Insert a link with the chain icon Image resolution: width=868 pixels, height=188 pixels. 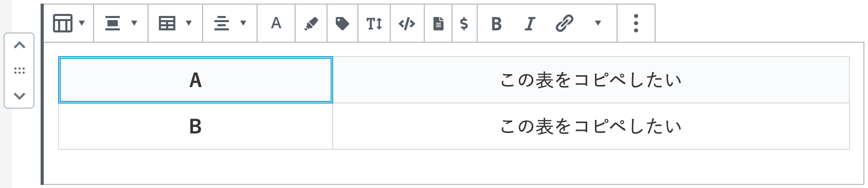tap(564, 23)
